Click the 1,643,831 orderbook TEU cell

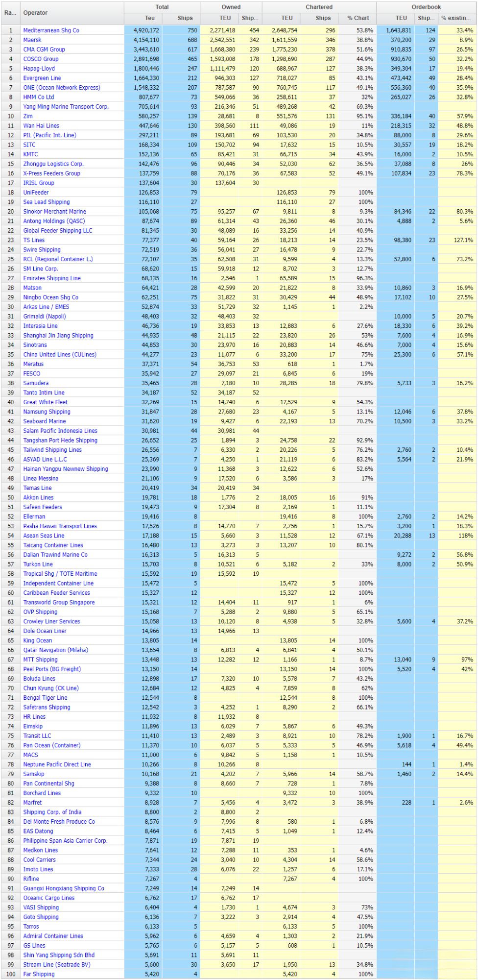pyautogui.click(x=395, y=30)
